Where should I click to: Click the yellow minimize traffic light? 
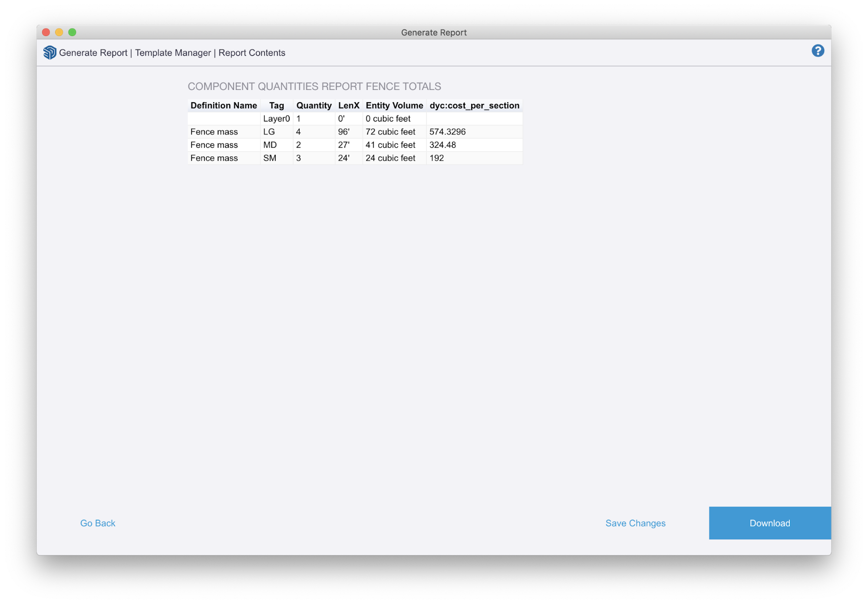(59, 32)
